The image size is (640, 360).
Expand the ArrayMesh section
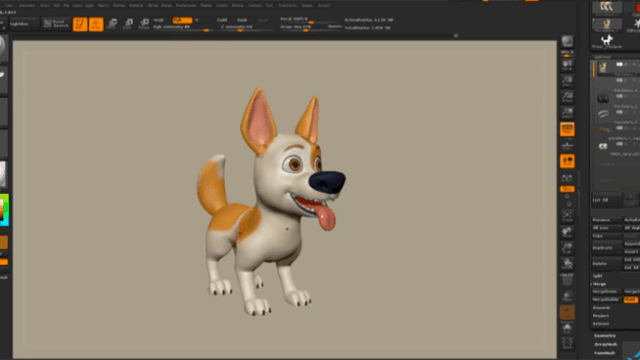[606, 344]
